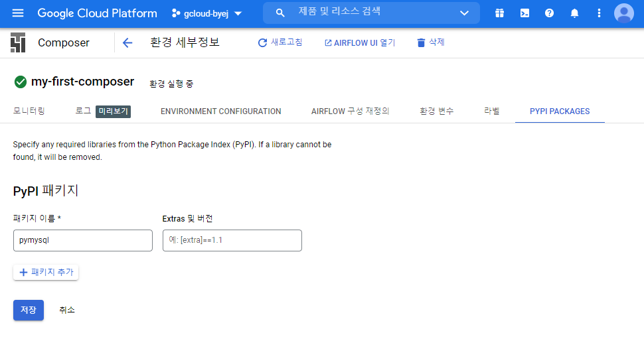The image size is (644, 341).
Task: Click the search magnifier icon
Action: pyautogui.click(x=280, y=13)
